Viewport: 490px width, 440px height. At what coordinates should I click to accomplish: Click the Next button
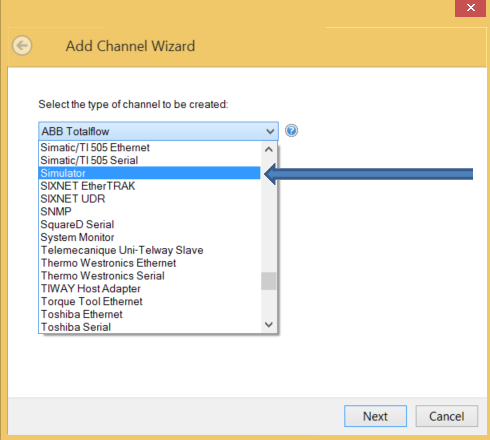click(x=375, y=416)
